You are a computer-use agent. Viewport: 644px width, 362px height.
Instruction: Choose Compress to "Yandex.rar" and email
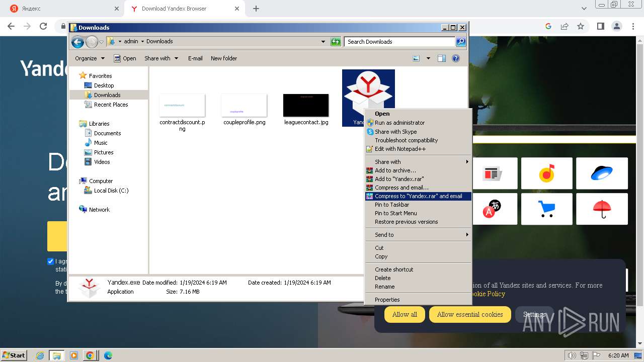click(418, 196)
